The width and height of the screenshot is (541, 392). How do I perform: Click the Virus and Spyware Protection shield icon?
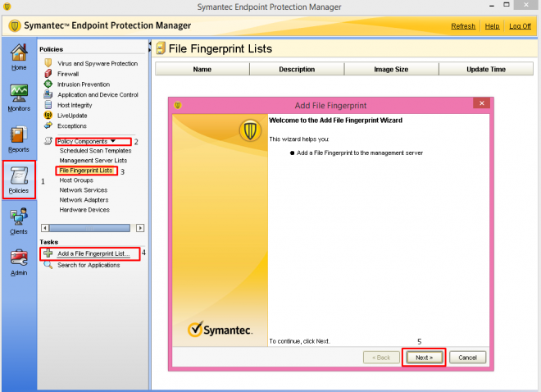tap(48, 63)
